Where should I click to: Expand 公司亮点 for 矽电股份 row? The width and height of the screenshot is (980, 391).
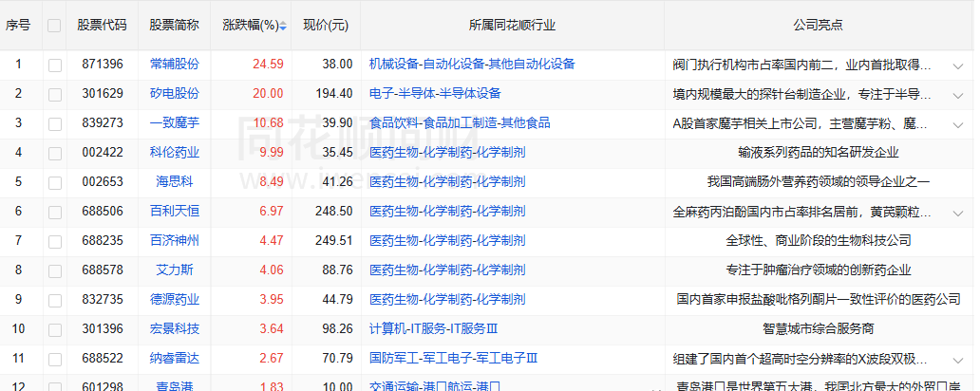point(958,95)
